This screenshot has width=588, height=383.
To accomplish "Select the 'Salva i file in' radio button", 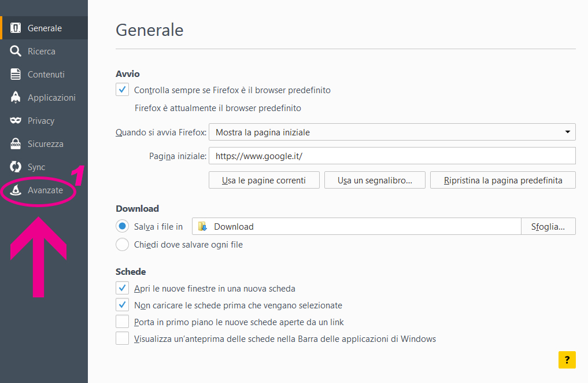I will click(x=122, y=226).
